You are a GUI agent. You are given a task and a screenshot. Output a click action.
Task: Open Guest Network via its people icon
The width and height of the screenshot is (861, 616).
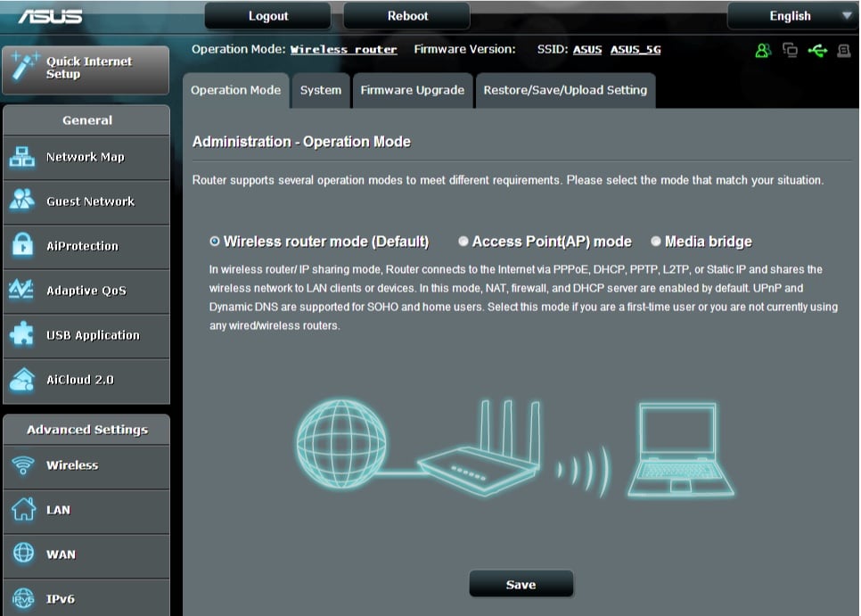coord(22,201)
